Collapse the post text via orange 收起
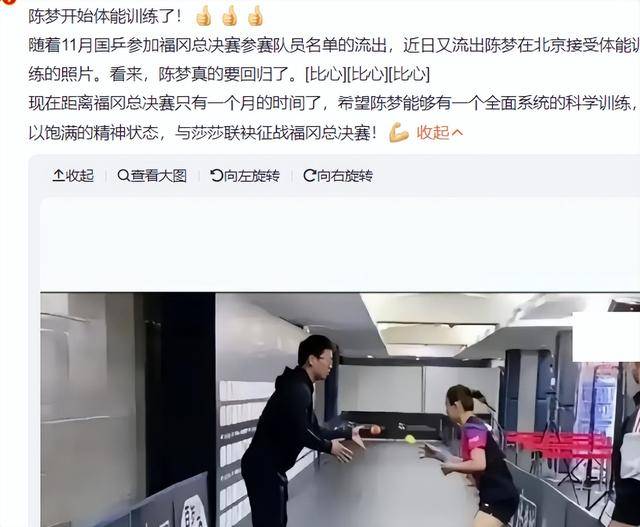Image resolution: width=640 pixels, height=527 pixels. coord(433,133)
